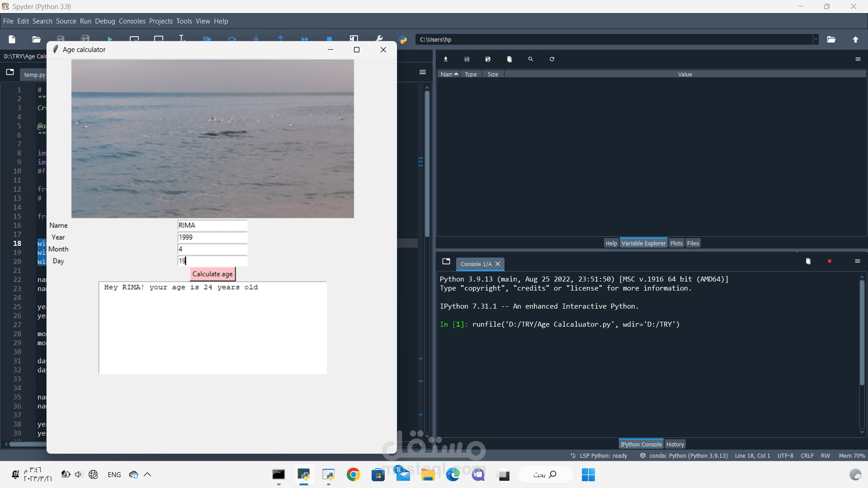Screen dimensions: 868x488
Task: Click refresh variables icon
Action: pyautogui.click(x=552, y=59)
